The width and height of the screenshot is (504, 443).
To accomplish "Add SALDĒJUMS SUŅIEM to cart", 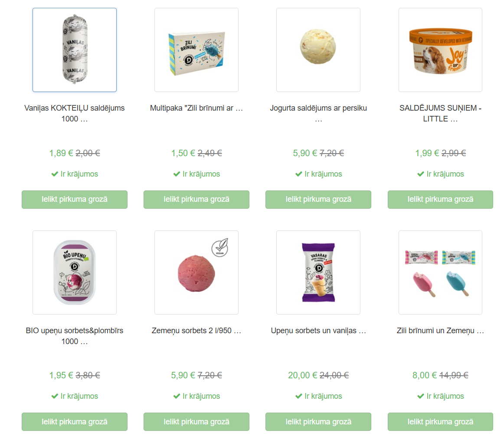I will pyautogui.click(x=440, y=199).
